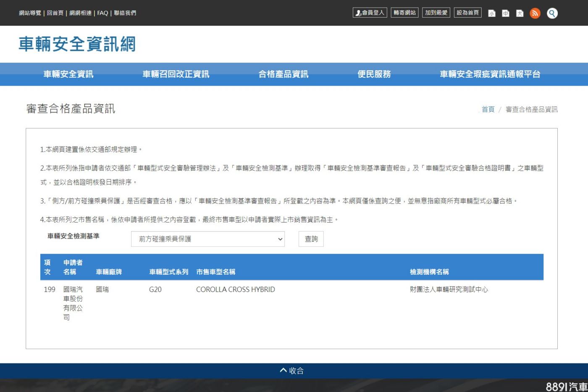Click the magnifier search icon

[552, 13]
